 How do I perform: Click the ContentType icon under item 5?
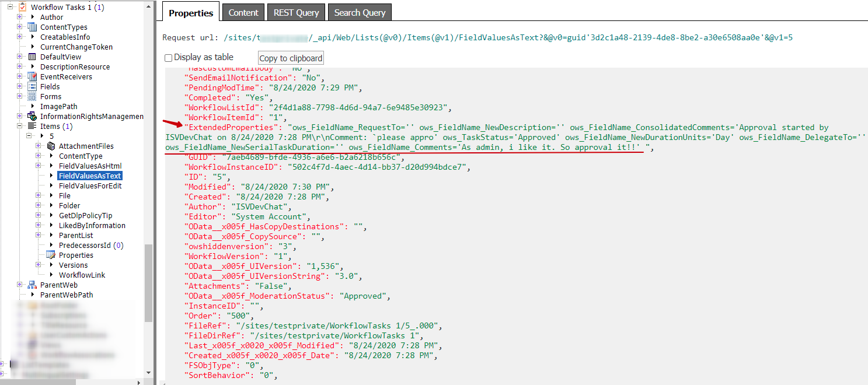point(51,156)
